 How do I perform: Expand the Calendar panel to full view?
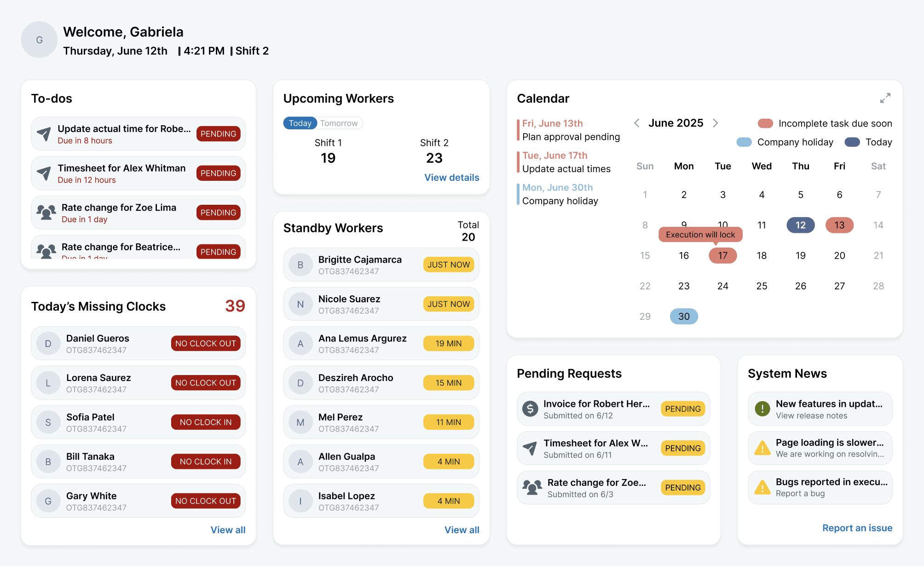(x=885, y=98)
